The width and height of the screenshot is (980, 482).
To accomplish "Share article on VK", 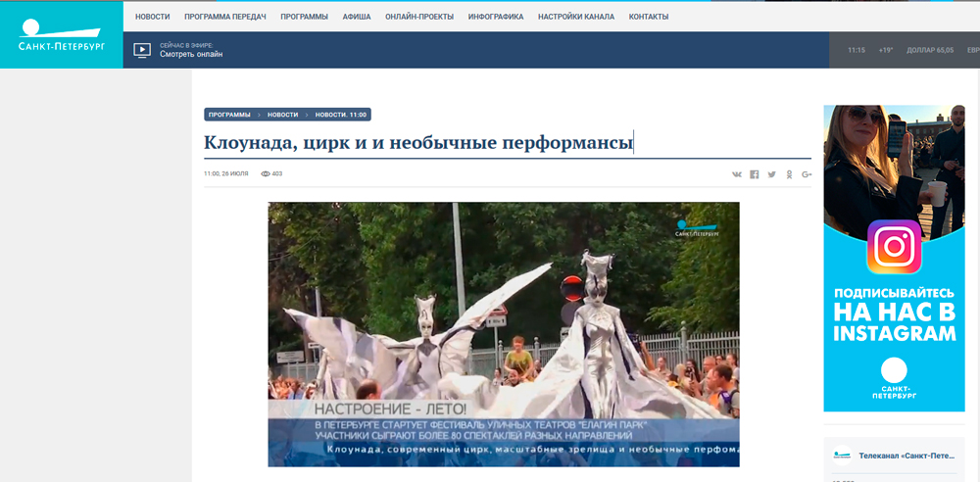I will pos(737,174).
